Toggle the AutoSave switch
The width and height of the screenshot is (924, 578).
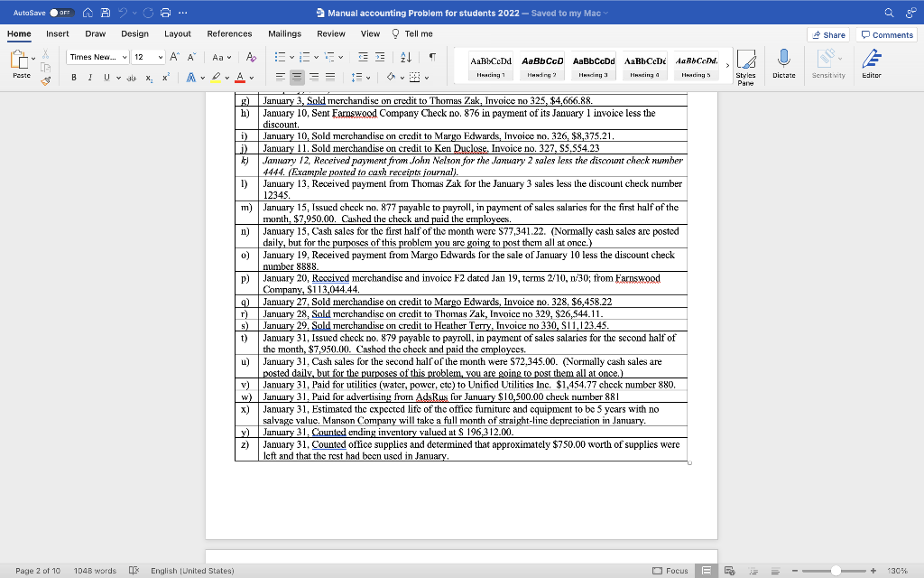[60, 13]
